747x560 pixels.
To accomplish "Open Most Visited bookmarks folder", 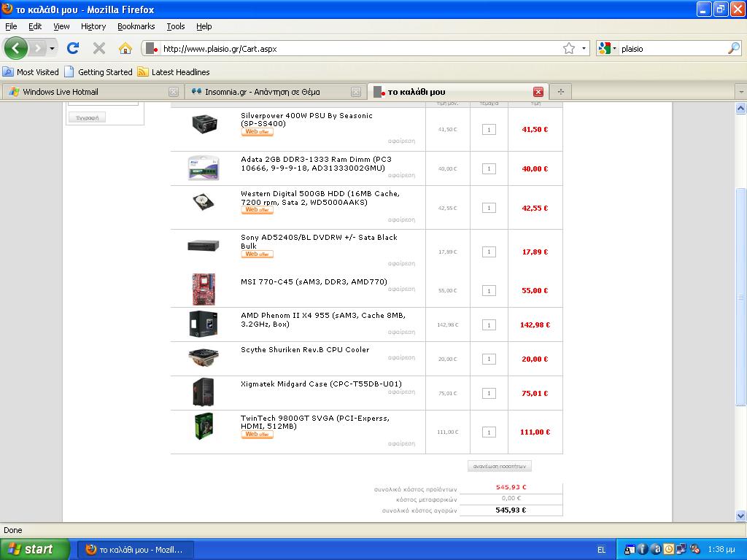I will coord(31,72).
